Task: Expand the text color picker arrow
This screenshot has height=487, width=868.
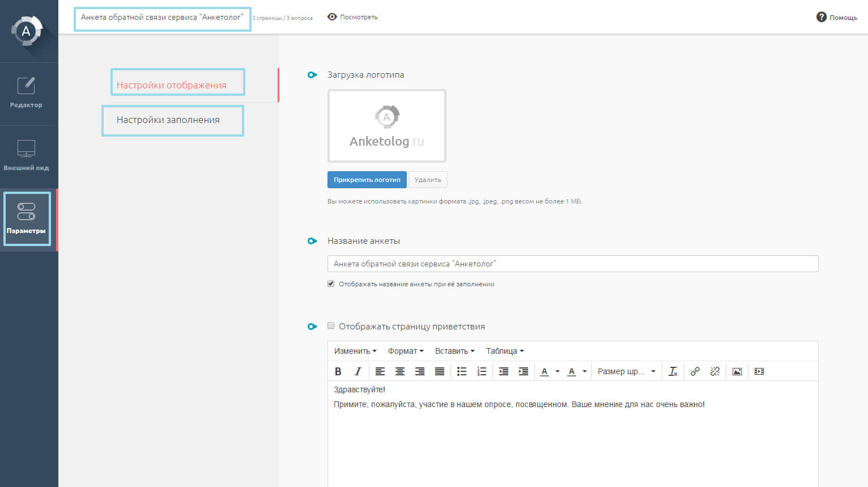Action: tap(558, 371)
